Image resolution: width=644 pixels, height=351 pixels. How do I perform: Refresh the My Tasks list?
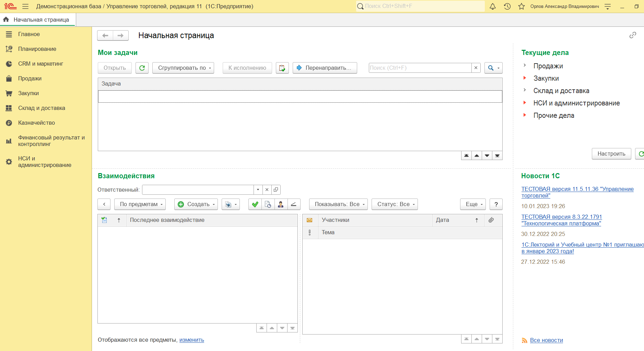[142, 68]
